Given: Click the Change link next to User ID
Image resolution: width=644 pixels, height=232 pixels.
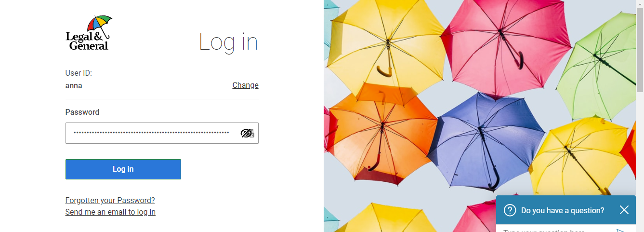Looking at the screenshot, I should coord(246,85).
